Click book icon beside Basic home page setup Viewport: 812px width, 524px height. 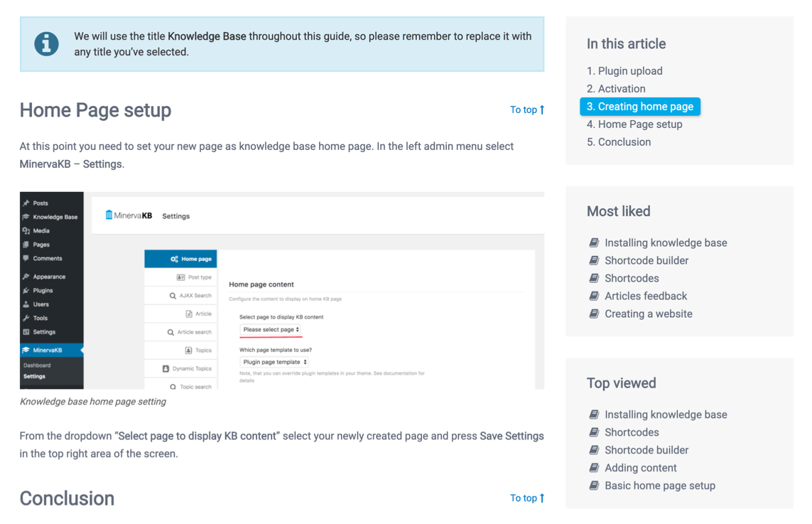coord(594,486)
